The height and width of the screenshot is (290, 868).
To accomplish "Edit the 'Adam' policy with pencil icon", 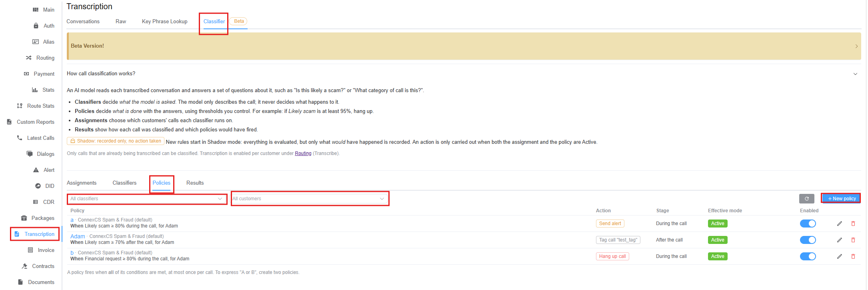I will click(839, 240).
